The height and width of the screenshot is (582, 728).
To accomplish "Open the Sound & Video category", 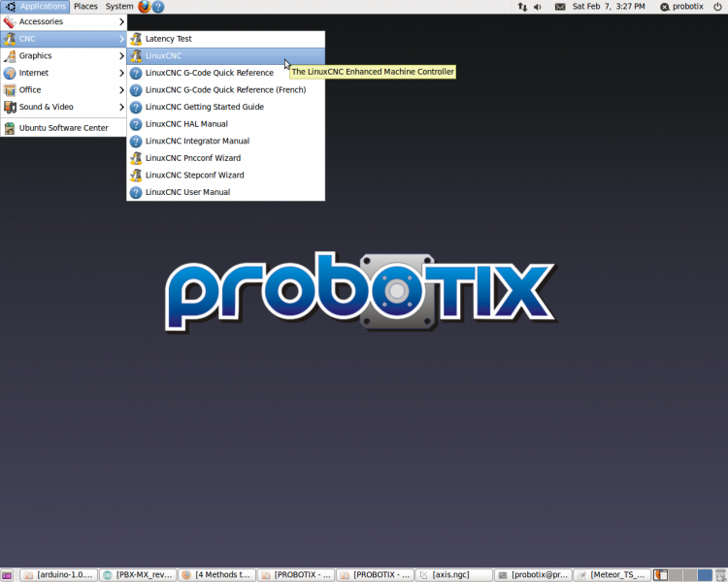I will pos(64,108).
